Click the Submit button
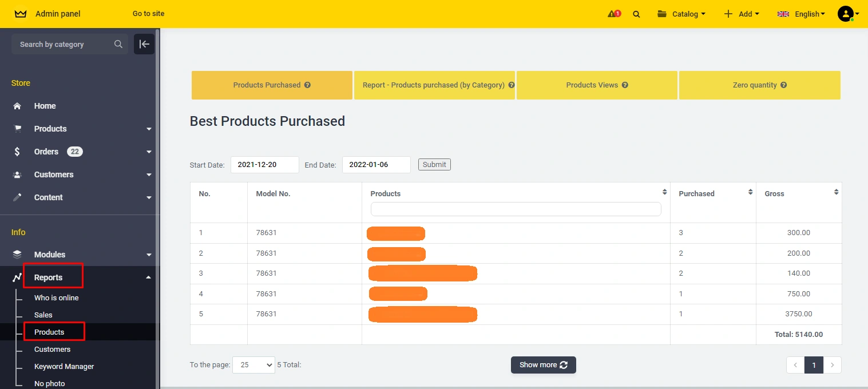The width and height of the screenshot is (868, 389). click(x=434, y=164)
